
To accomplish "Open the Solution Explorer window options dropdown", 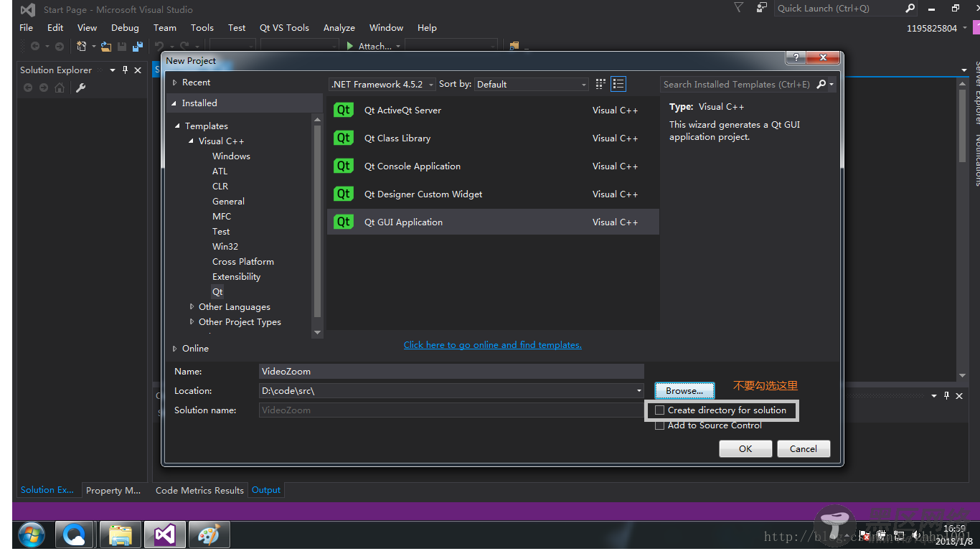I will pos(112,70).
